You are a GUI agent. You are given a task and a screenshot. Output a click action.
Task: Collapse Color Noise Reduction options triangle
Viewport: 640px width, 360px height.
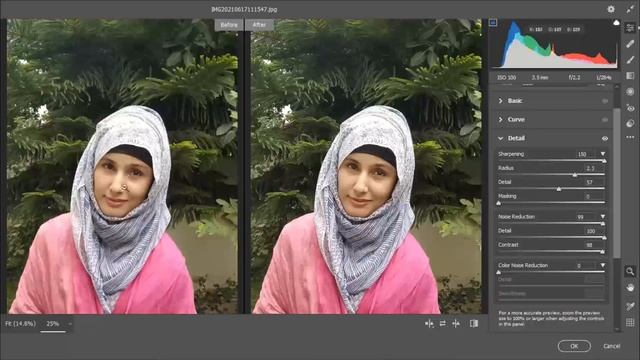point(603,265)
